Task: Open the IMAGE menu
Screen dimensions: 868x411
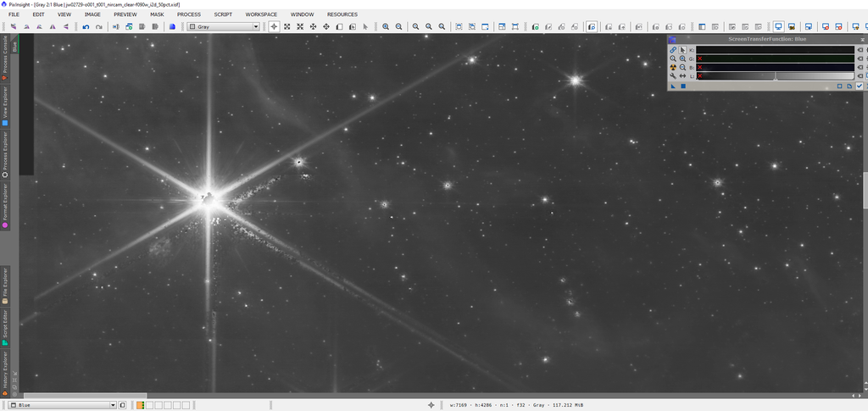Action: pyautogui.click(x=92, y=14)
